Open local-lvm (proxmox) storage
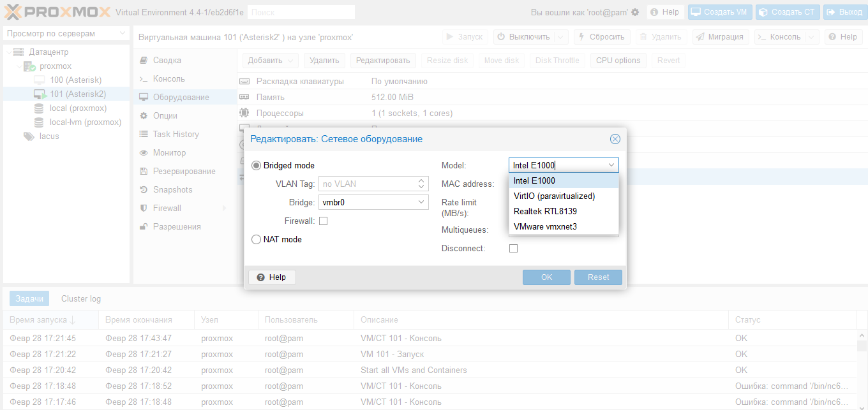This screenshot has width=868, height=410. click(x=86, y=122)
